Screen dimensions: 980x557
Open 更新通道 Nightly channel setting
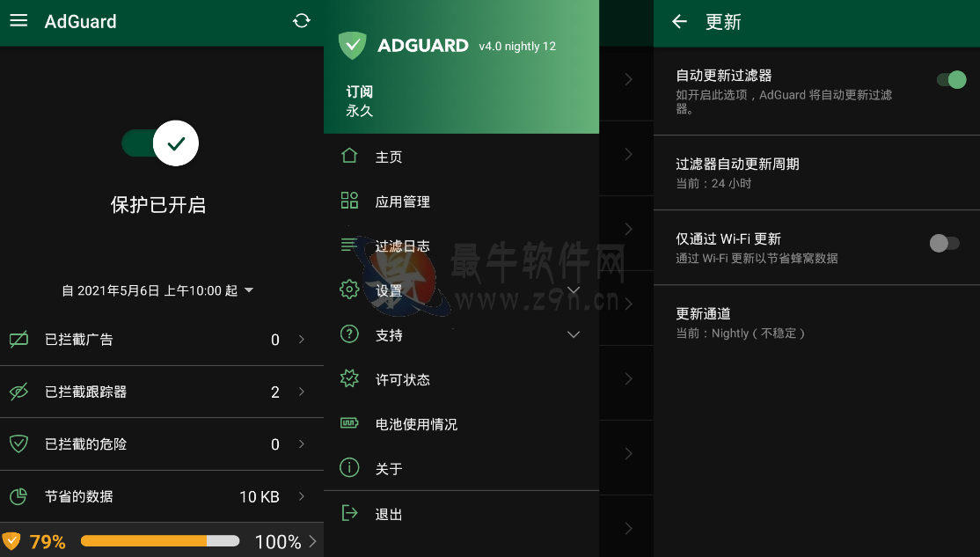tap(817, 323)
